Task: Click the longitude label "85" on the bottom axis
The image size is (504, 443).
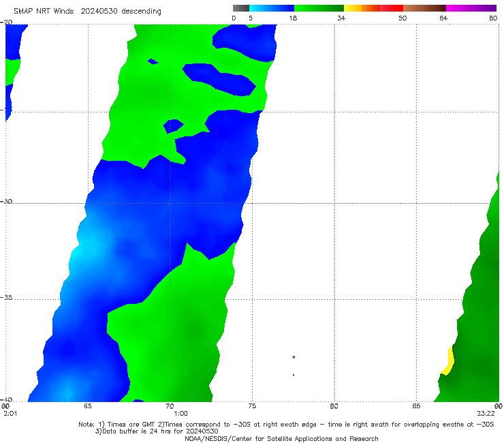Action: [x=416, y=406]
